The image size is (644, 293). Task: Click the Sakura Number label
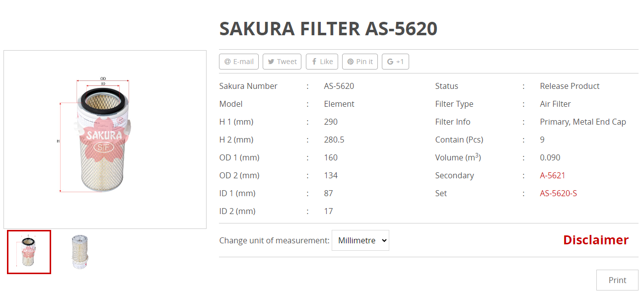pyautogui.click(x=248, y=86)
